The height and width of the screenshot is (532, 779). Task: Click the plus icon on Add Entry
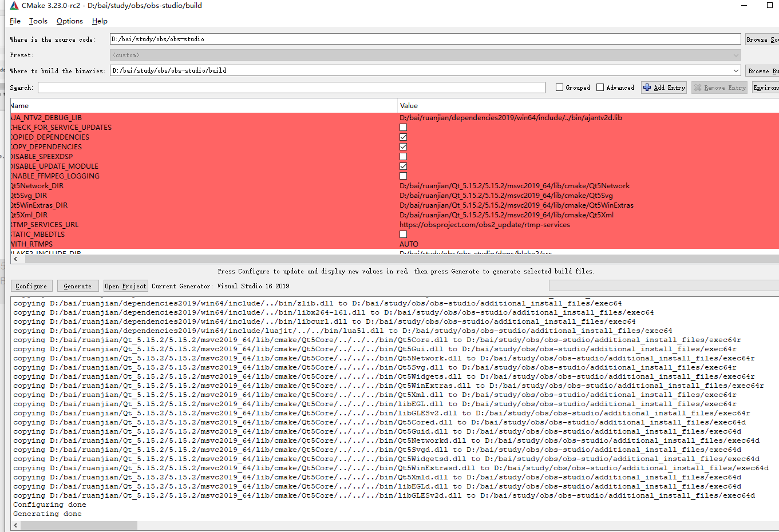tap(647, 88)
